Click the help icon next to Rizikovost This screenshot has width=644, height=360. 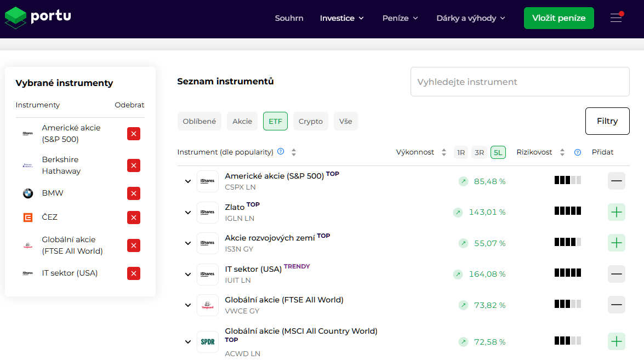(578, 152)
